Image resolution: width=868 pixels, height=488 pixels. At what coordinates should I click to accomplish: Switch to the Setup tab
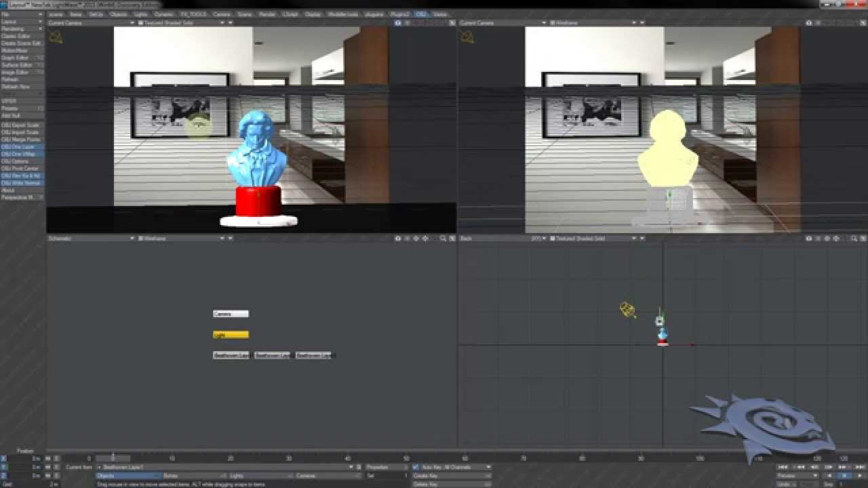[96, 14]
